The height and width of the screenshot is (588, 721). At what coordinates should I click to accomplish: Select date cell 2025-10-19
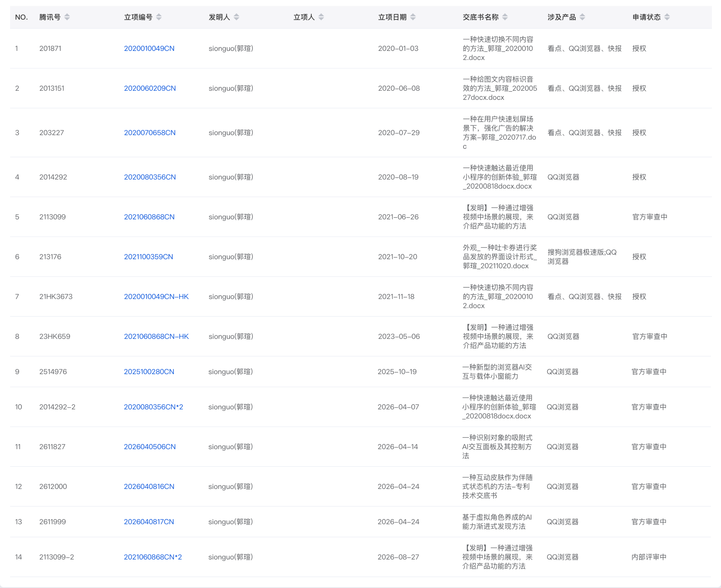[x=397, y=372]
